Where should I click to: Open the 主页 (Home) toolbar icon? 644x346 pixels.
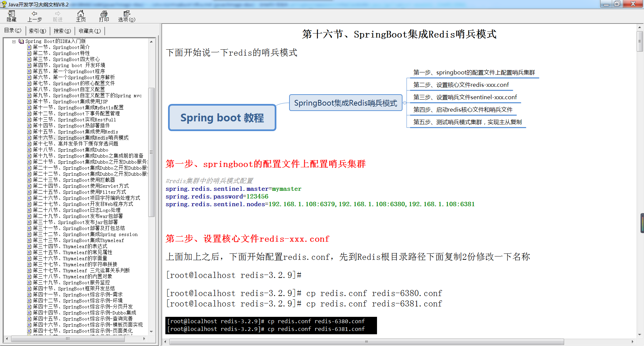tap(81, 16)
